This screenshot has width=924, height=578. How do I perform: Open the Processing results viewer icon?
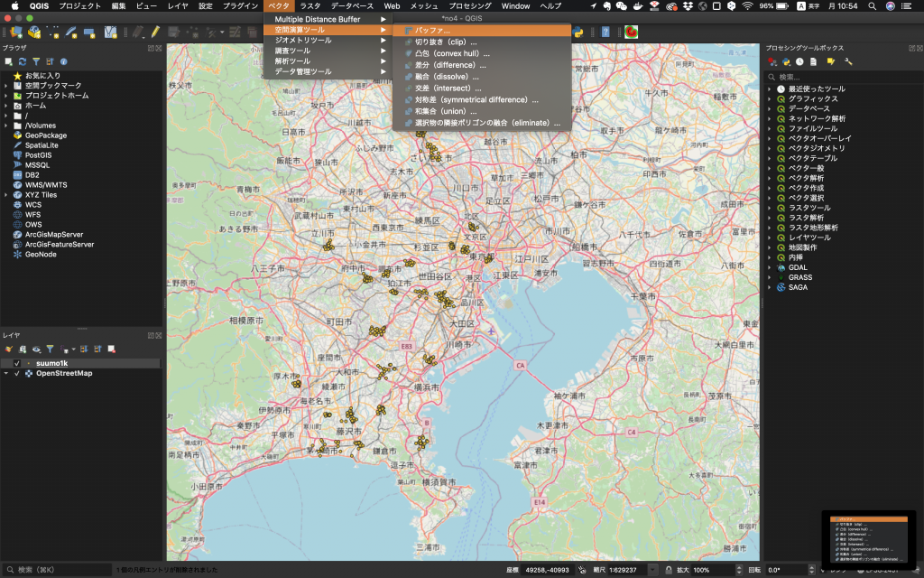[813, 61]
